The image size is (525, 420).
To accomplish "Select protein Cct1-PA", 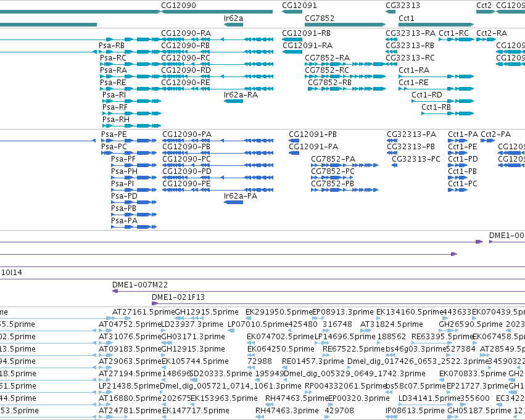I will pos(463,134).
